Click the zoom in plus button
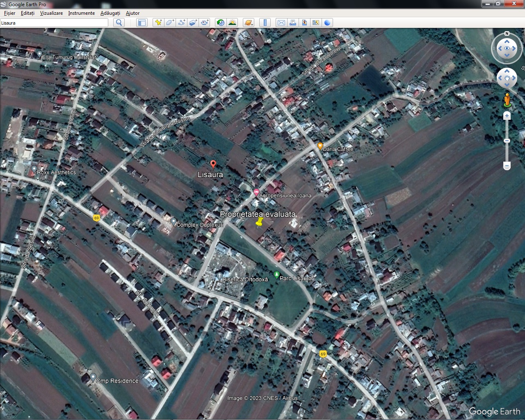525x420 pixels. 507,116
